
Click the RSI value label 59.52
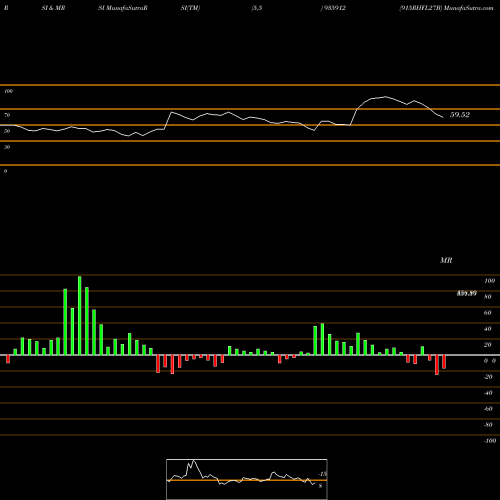[x=460, y=115]
